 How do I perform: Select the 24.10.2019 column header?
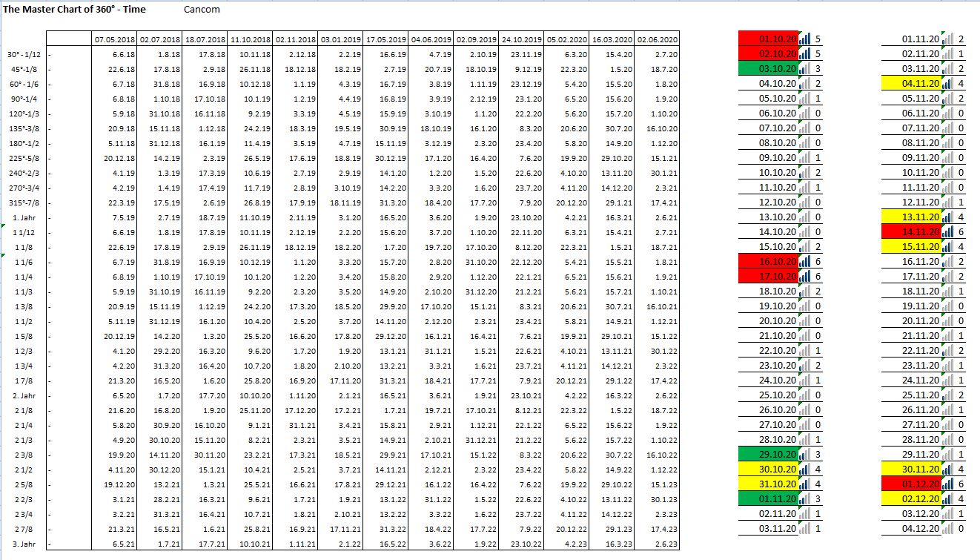(x=521, y=39)
